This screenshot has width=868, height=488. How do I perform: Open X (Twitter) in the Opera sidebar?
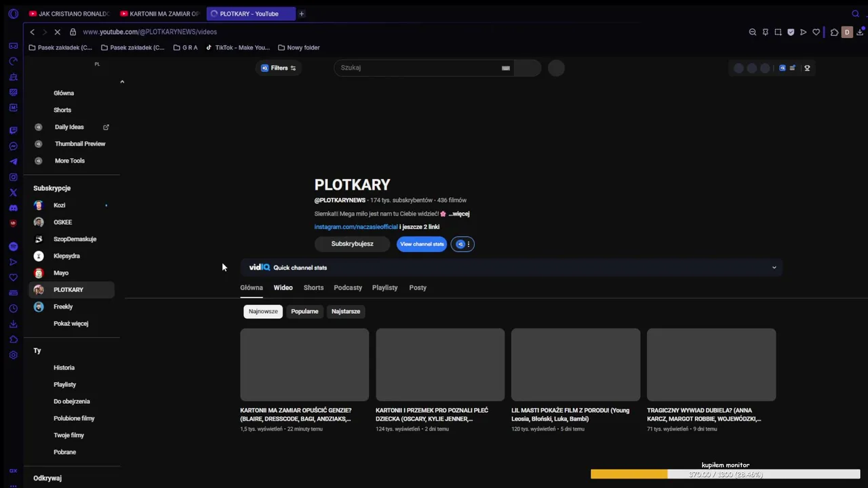click(13, 193)
